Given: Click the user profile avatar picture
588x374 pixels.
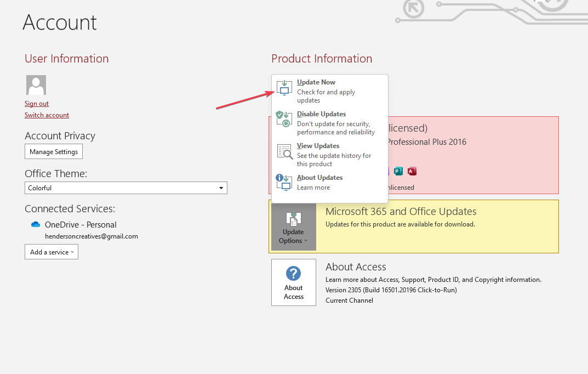Looking at the screenshot, I should click(36, 85).
